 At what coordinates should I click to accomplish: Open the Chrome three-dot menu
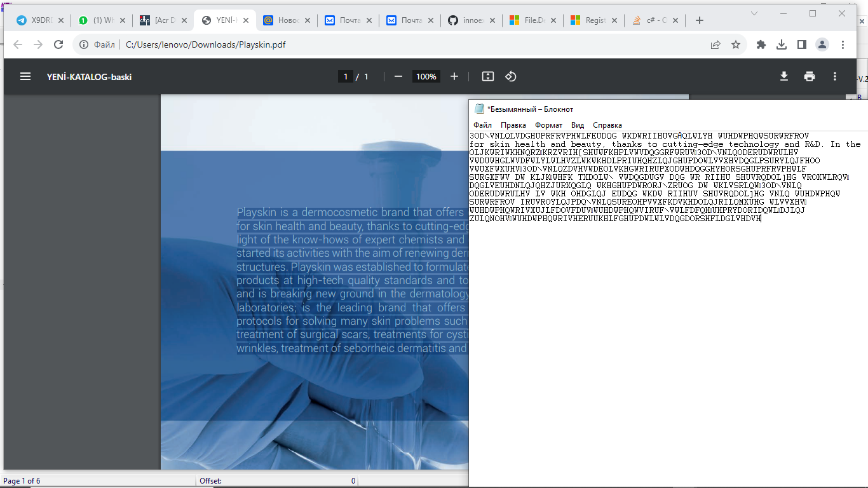(843, 44)
